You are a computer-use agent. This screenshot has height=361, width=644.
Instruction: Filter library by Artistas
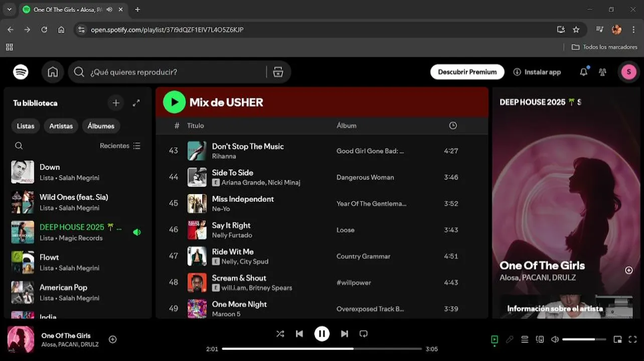point(61,126)
